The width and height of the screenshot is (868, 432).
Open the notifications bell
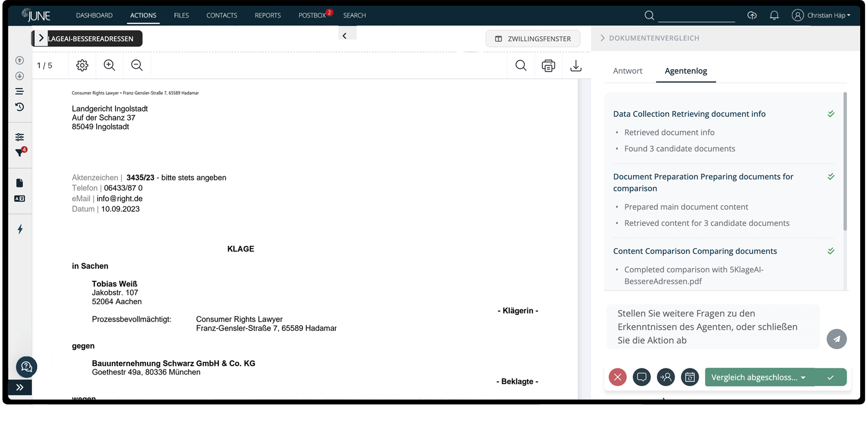[x=774, y=15]
